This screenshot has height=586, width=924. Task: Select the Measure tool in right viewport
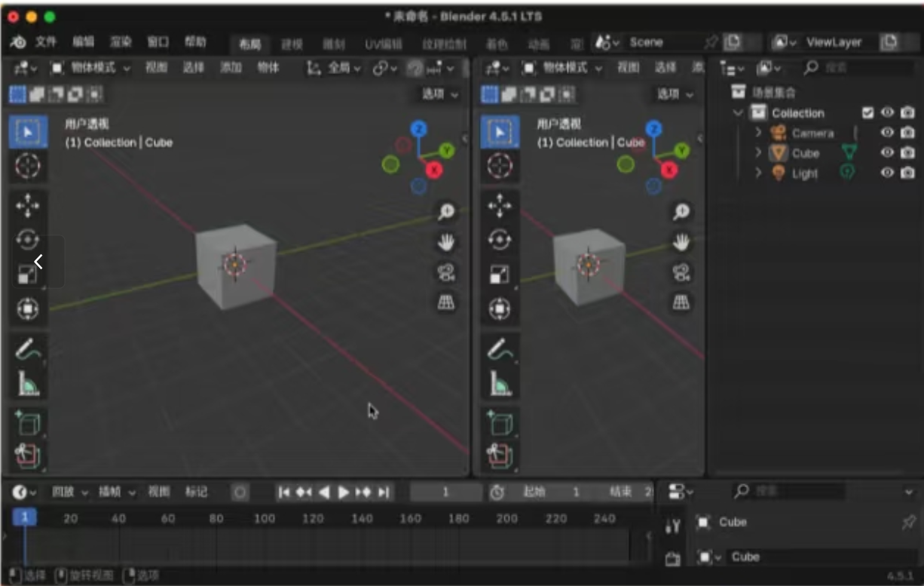(500, 385)
